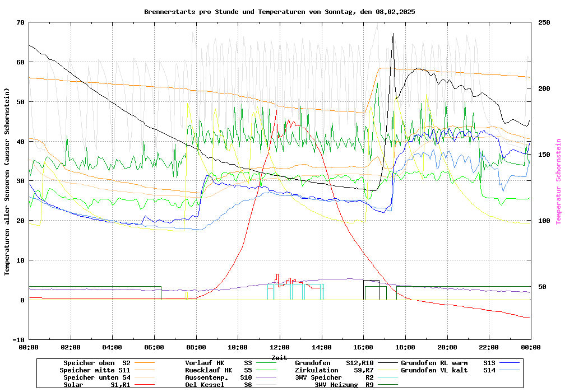This screenshot has width=574, height=392.
Task: Click the pink Temperatur Schornstein axis label
Action: pyautogui.click(x=558, y=181)
